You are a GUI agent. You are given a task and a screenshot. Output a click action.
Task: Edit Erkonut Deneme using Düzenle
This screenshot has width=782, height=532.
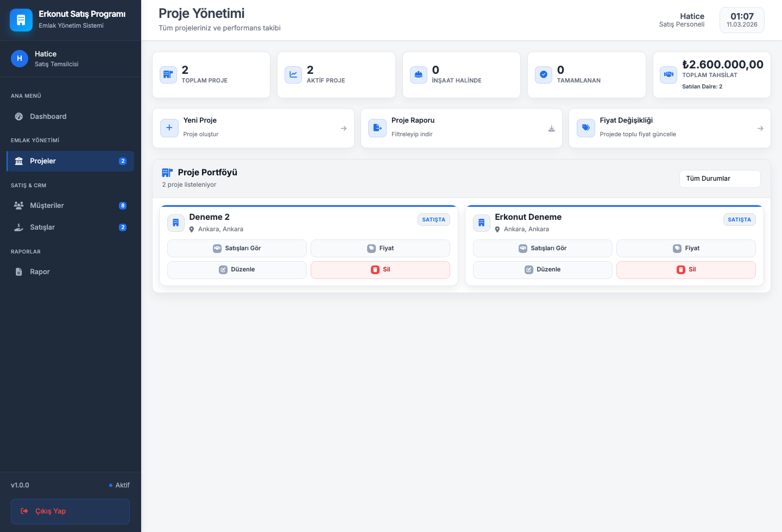(543, 270)
